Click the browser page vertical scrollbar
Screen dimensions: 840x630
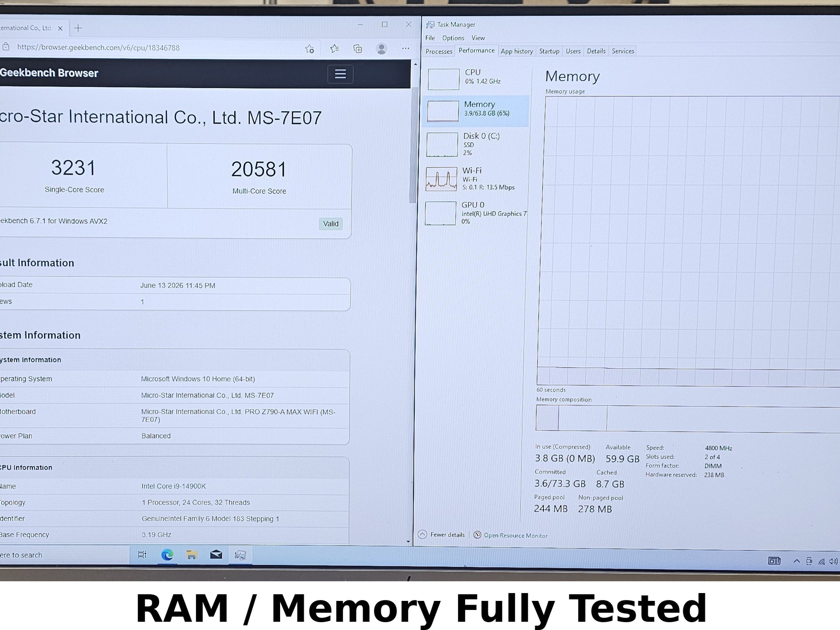[x=413, y=144]
